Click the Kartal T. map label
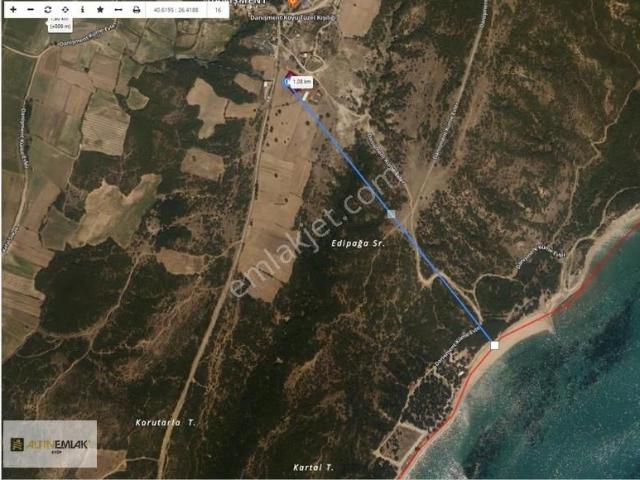The height and width of the screenshot is (480, 640). [313, 467]
